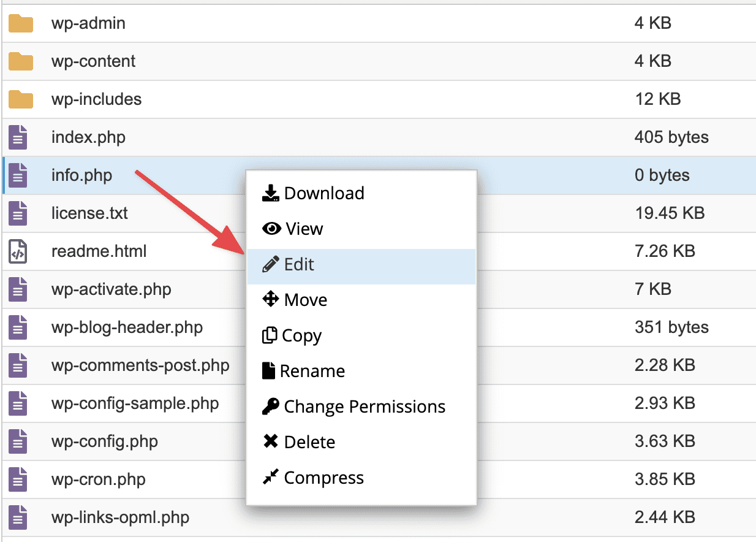Click the Move crosshair icon

tap(270, 300)
